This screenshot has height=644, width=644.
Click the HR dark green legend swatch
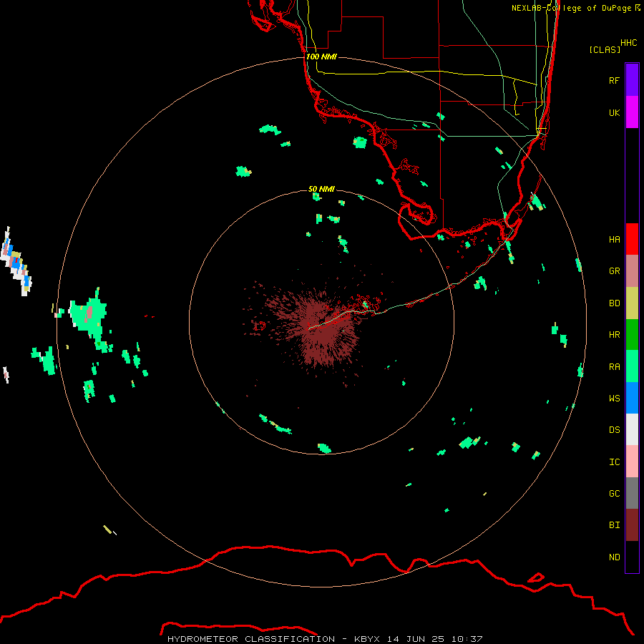coord(632,335)
